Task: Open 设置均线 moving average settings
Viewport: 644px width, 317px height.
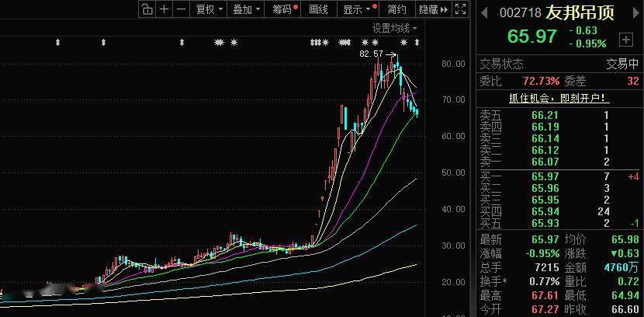Action: click(394, 28)
